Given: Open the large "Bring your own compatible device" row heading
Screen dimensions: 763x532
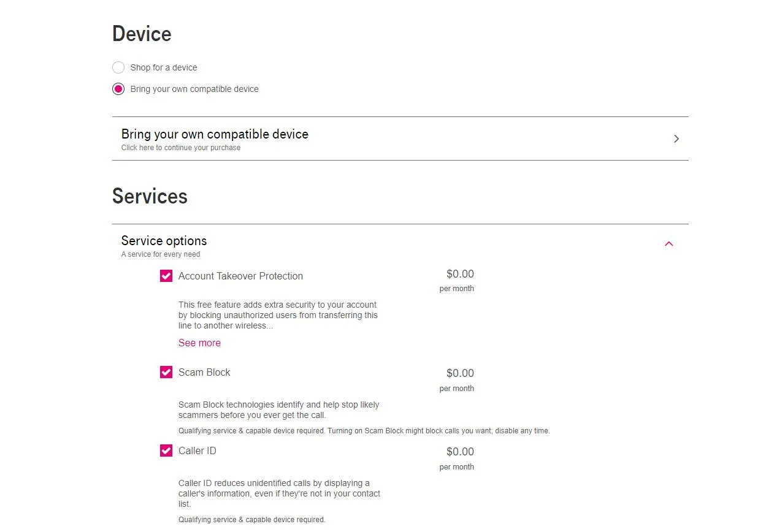Looking at the screenshot, I should pos(215,134).
